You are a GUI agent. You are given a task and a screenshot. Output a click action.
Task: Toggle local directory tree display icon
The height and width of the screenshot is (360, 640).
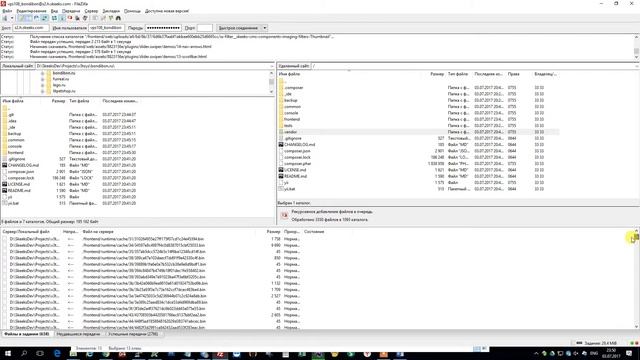coord(29,18)
